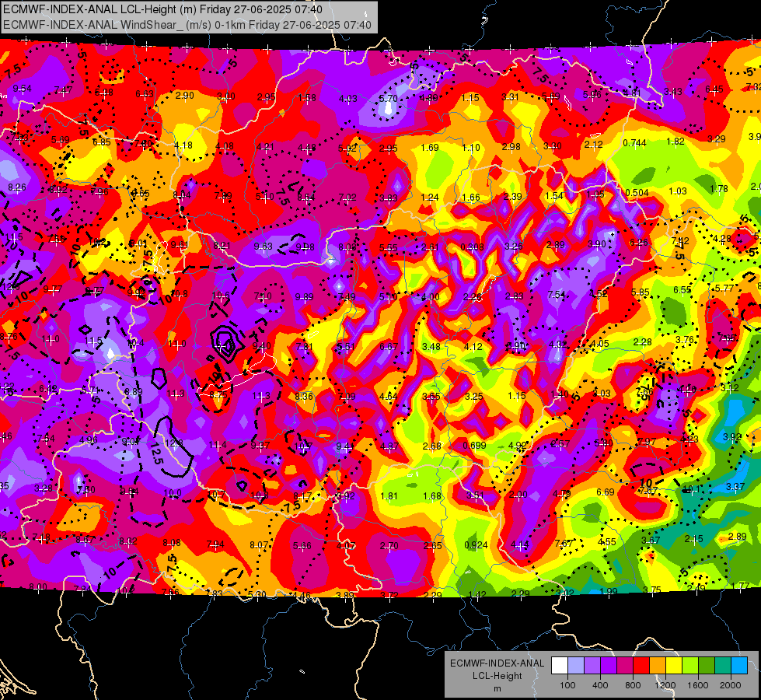Viewport: 761px width, 700px height.
Task: Click the map value 1.03
Action: [678, 191]
